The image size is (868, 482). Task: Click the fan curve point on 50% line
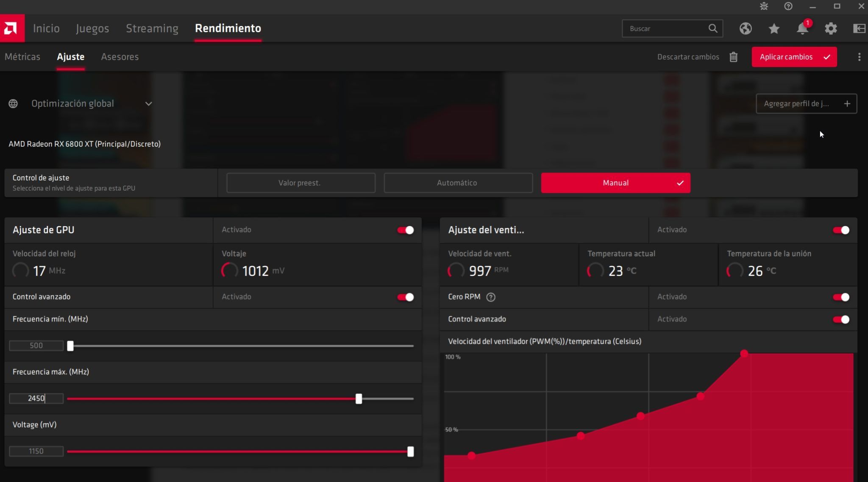tap(581, 436)
